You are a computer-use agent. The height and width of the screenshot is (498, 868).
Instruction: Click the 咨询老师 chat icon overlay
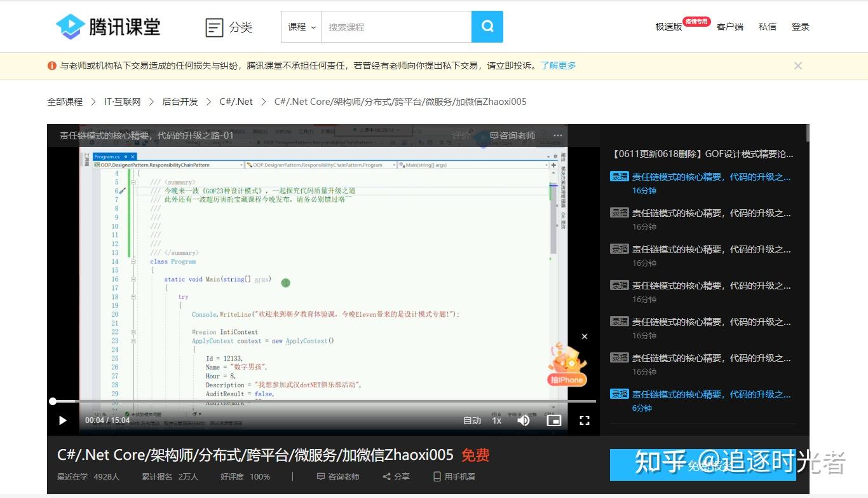513,135
